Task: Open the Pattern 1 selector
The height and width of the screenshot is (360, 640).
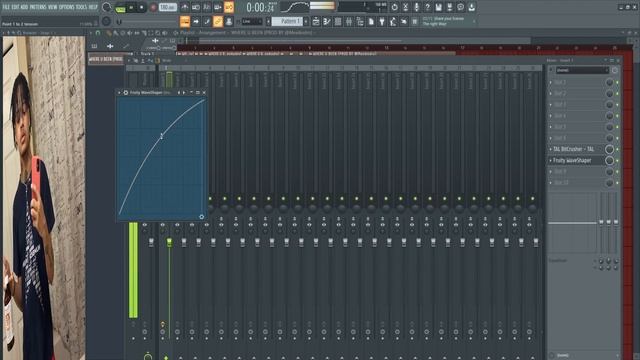Action: (x=287, y=21)
